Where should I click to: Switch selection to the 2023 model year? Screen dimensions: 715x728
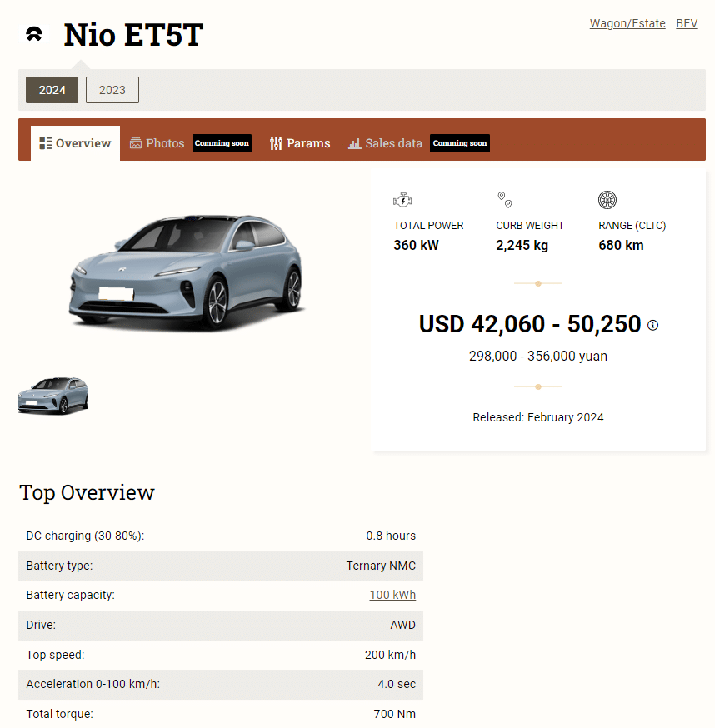112,89
